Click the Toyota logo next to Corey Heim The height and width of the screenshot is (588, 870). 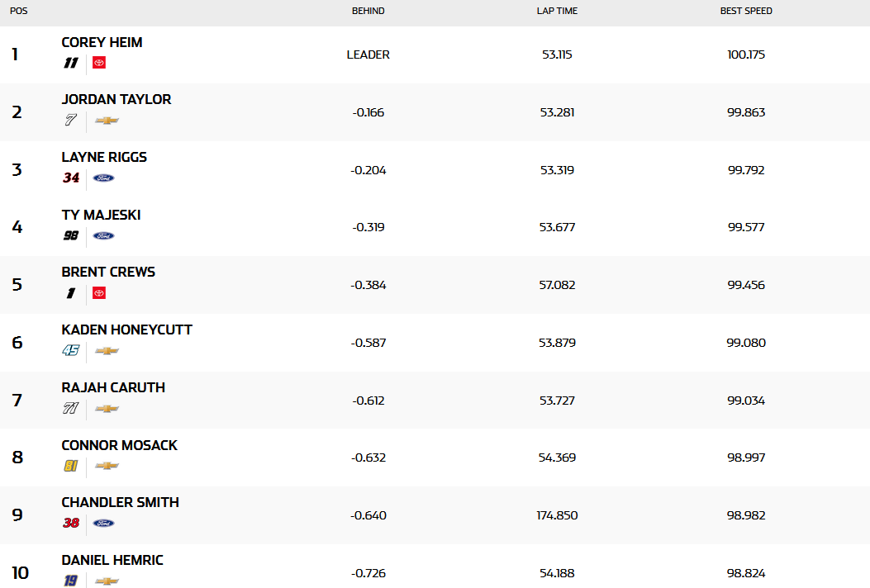pyautogui.click(x=99, y=63)
